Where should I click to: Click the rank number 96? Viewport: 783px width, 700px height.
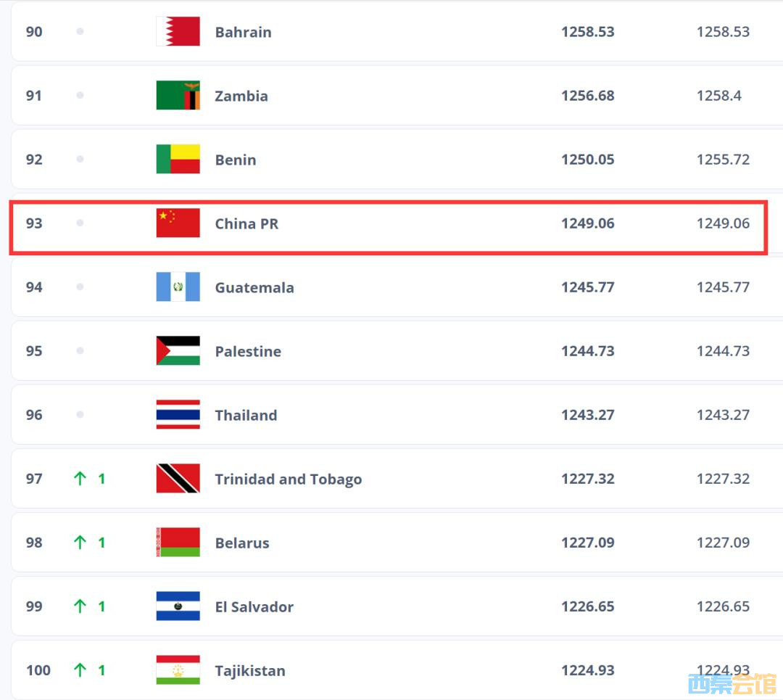(x=34, y=415)
